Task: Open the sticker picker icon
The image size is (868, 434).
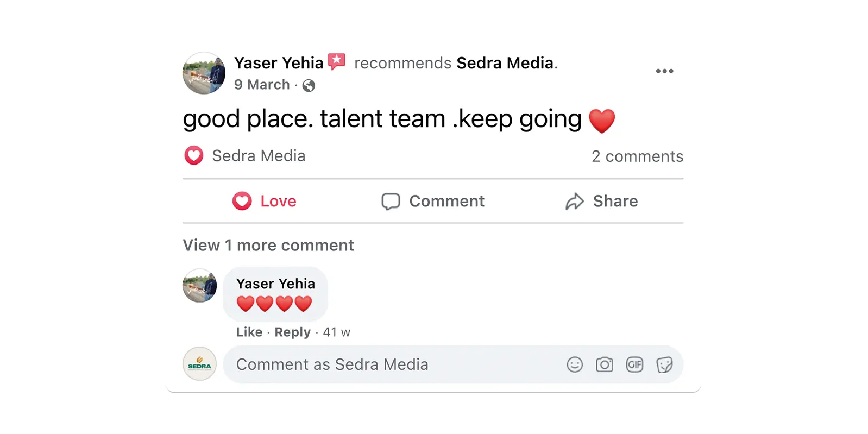Action: 664,364
